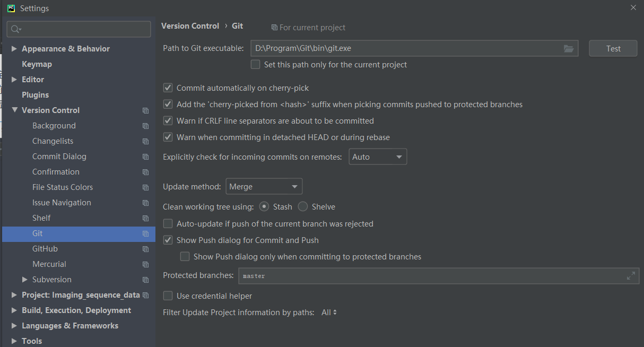Click the project-level icon beside Shelf
The width and height of the screenshot is (644, 347).
[145, 219]
